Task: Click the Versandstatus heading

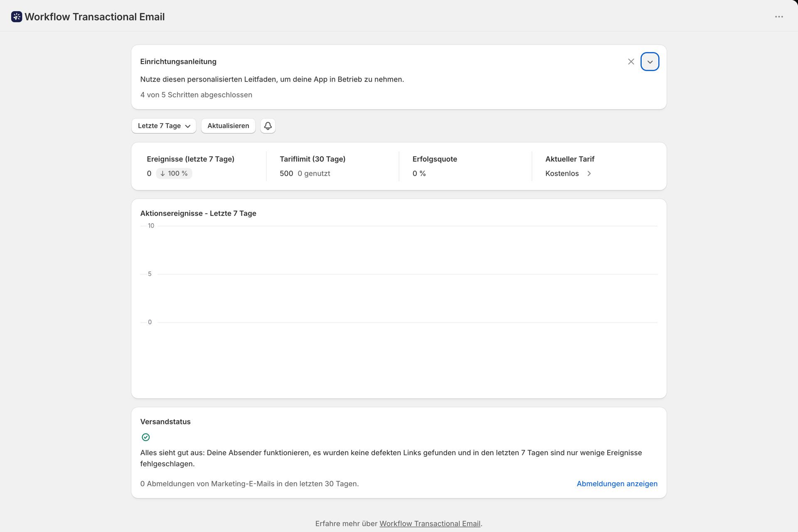Action: tap(165, 421)
